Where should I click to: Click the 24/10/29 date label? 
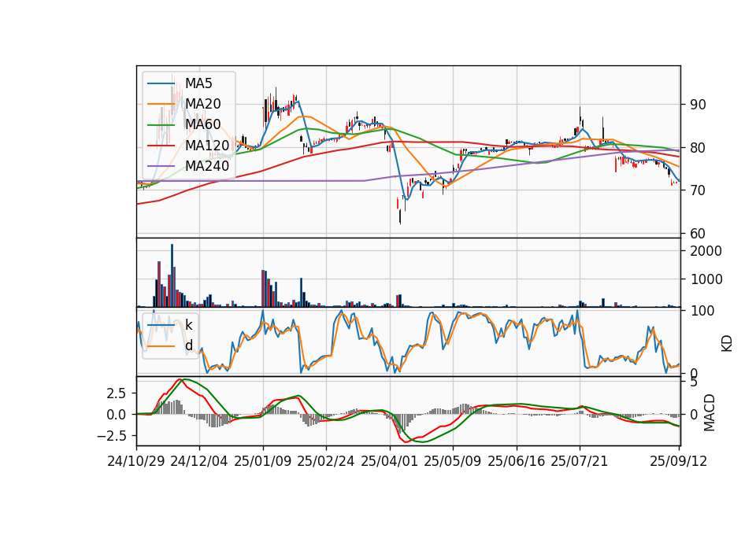tap(136, 461)
